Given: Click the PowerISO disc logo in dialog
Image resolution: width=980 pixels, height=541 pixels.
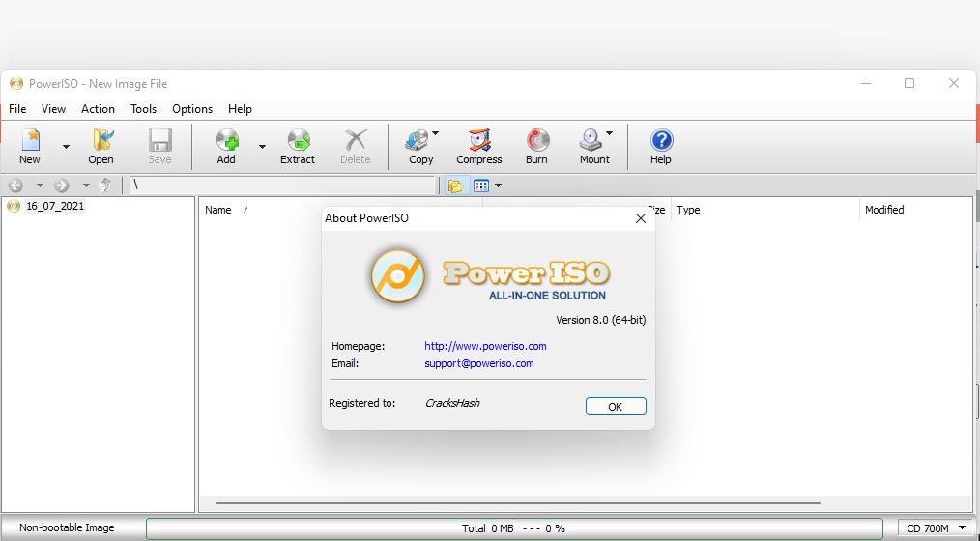Looking at the screenshot, I should (398, 275).
